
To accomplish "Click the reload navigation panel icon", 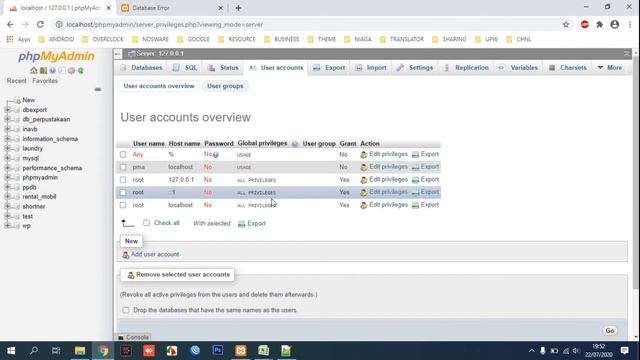I will click(81, 71).
